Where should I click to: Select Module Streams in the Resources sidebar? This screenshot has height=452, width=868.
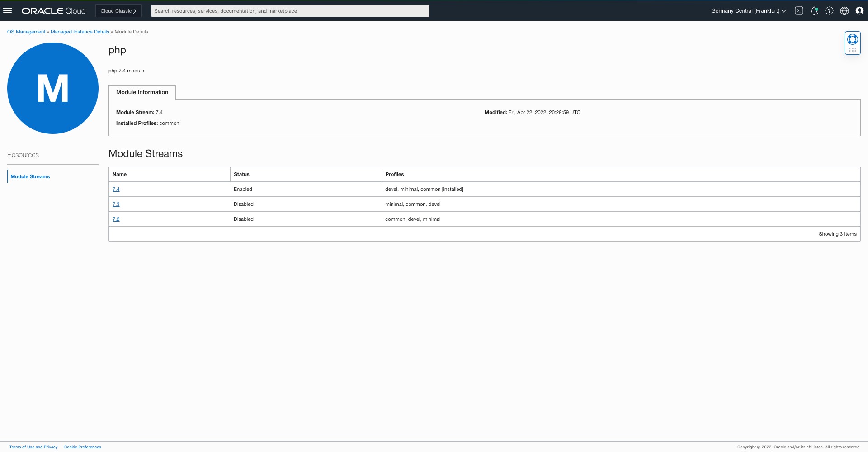(30, 176)
